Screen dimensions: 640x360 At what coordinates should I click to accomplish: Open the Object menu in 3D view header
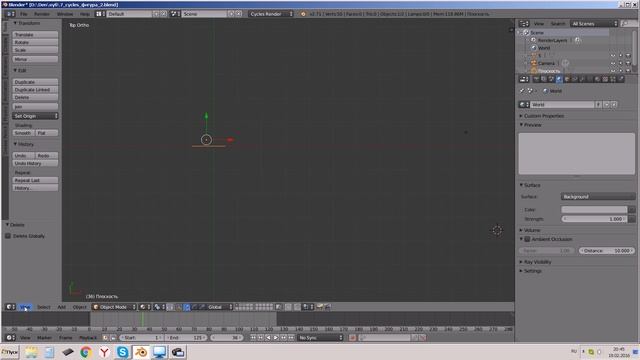pyautogui.click(x=80, y=307)
